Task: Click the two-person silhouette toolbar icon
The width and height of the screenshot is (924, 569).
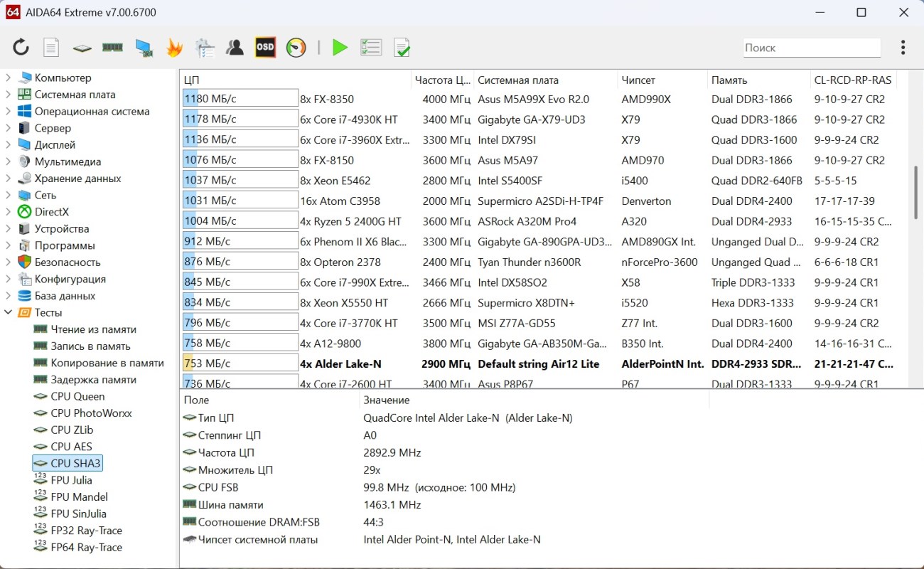Action: (235, 48)
